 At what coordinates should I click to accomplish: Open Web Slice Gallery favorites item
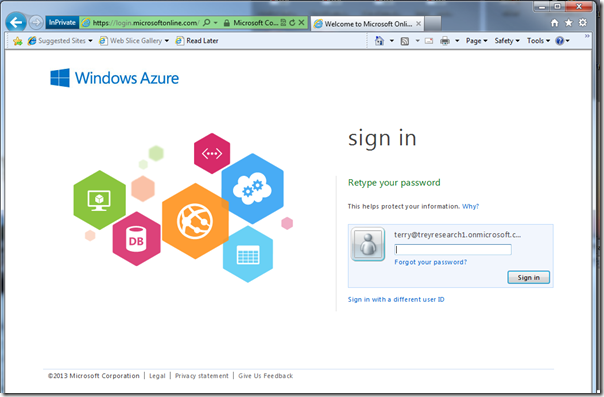131,41
